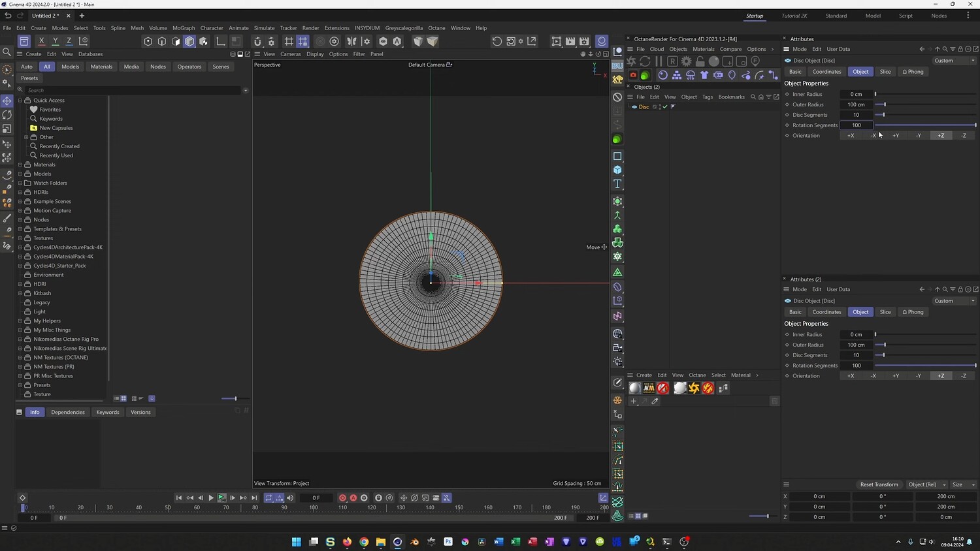The image size is (980, 551).
Task: Open the Object (Rel) dropdown
Action: coord(927,484)
